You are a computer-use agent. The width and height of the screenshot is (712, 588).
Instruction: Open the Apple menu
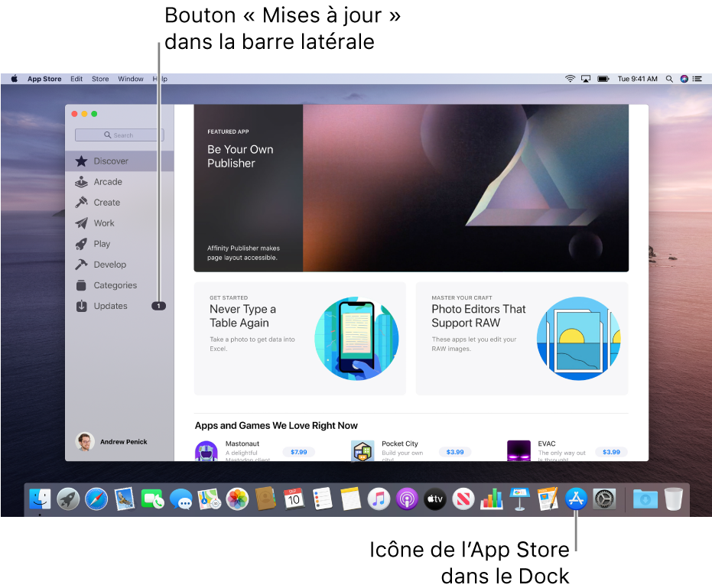[x=14, y=79]
